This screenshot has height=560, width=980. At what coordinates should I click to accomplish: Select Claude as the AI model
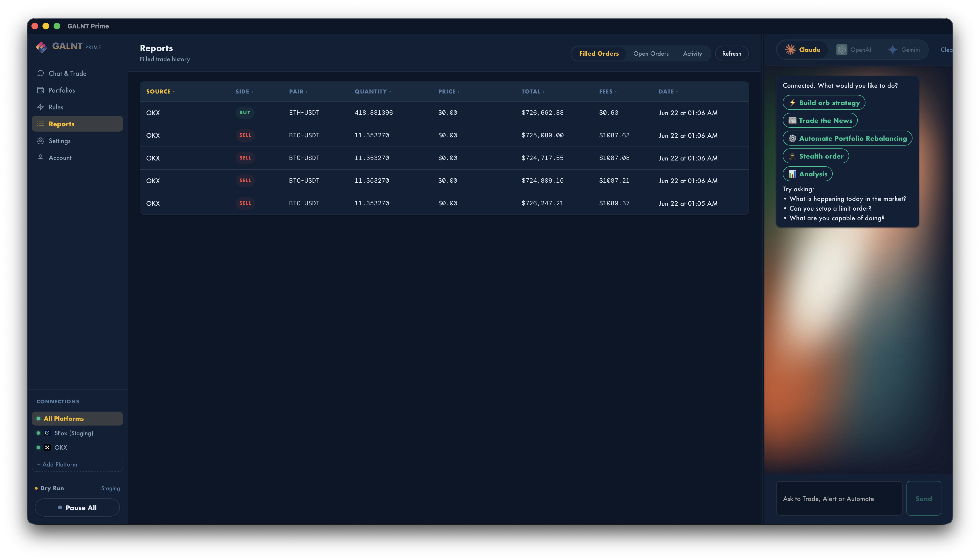(803, 50)
